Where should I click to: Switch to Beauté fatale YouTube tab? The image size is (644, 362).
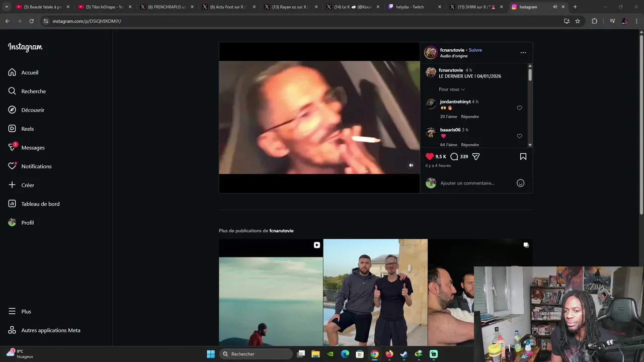[x=42, y=7]
